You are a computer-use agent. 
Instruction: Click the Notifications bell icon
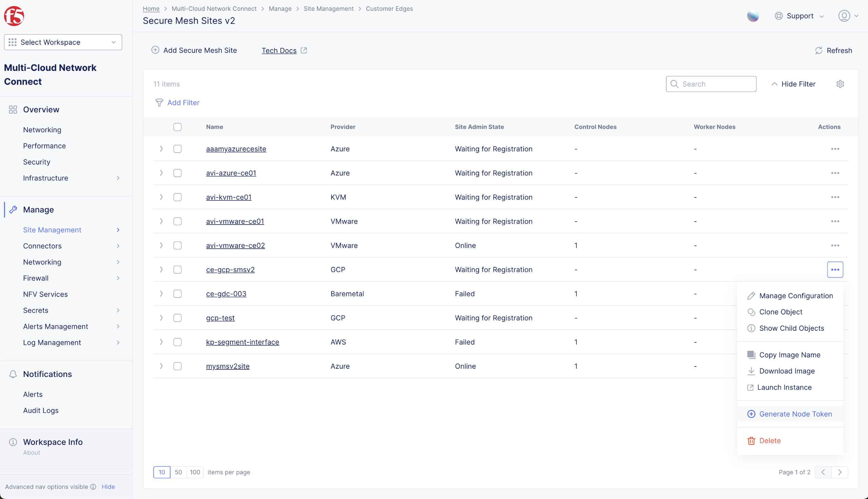coord(13,374)
